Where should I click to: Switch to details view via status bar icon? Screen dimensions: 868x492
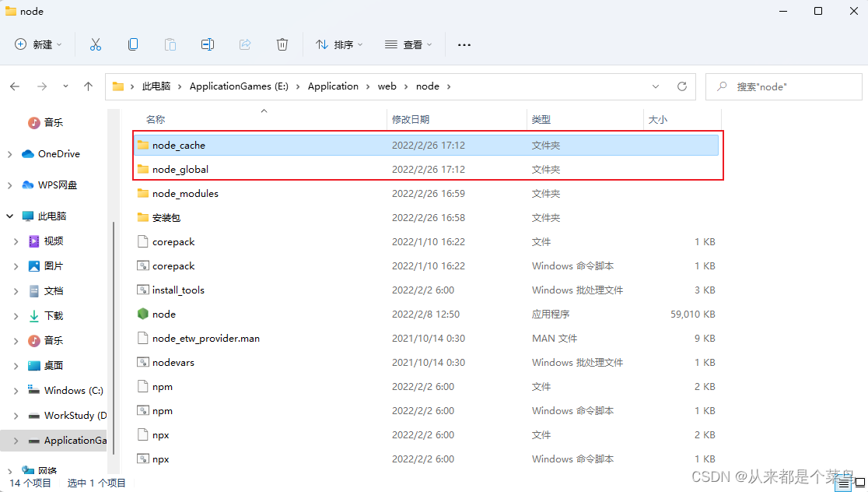(842, 483)
